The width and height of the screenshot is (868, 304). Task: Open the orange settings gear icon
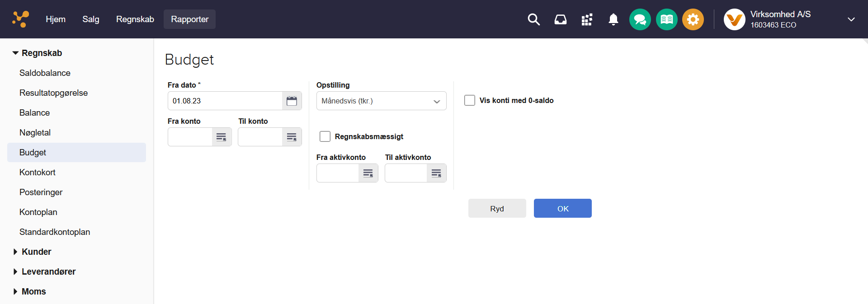(x=693, y=19)
